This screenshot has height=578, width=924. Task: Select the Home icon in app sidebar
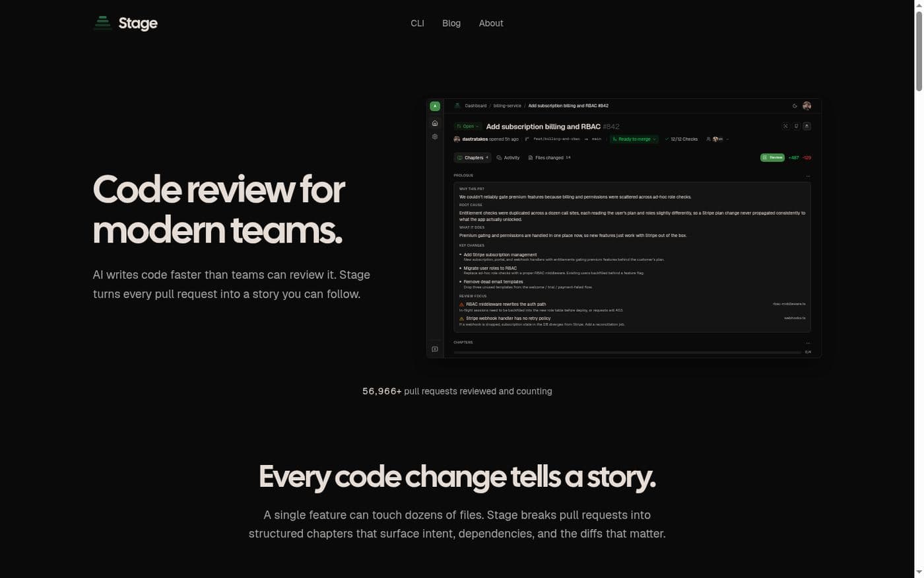[x=435, y=124]
